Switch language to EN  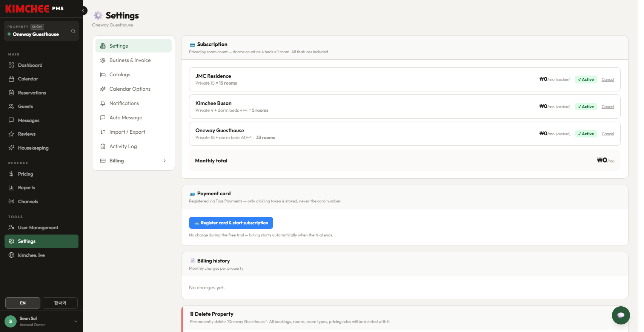pyautogui.click(x=23, y=303)
